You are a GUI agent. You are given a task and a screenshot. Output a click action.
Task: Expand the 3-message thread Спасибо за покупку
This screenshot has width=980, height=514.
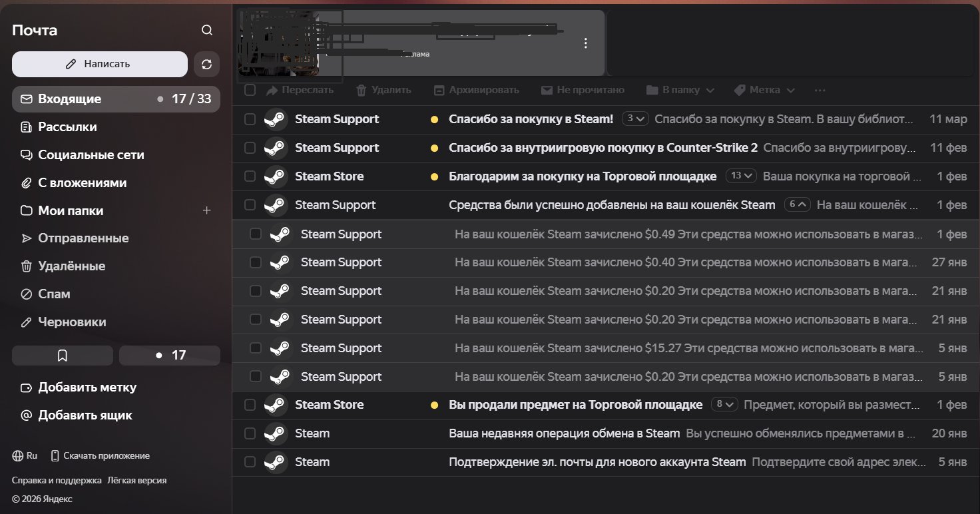pyautogui.click(x=635, y=119)
